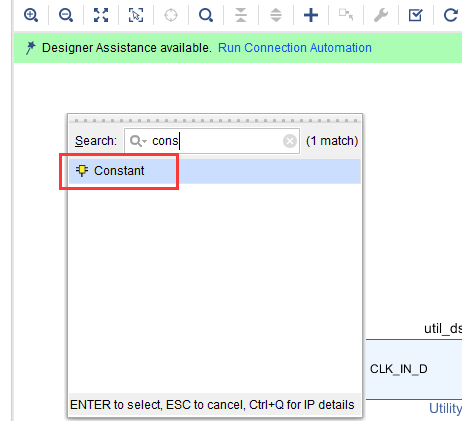Screen dimensions: 462x421
Task: Click inside the IP search text field
Action: 212,141
